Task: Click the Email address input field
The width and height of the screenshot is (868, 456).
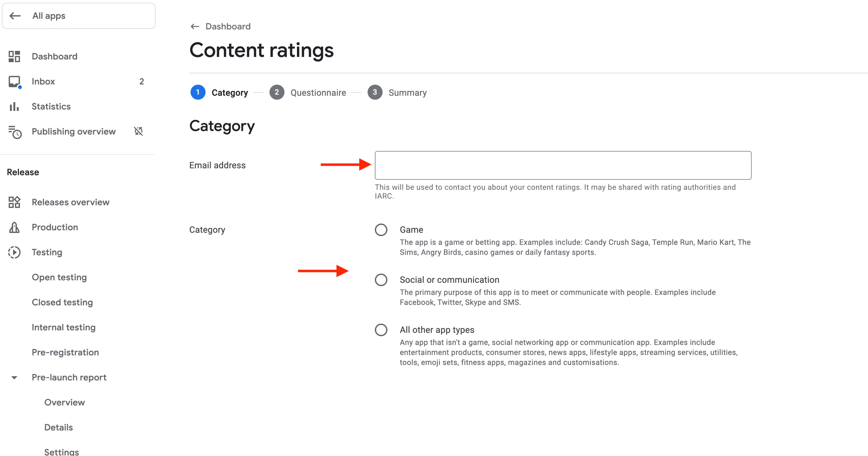Action: [x=563, y=165]
